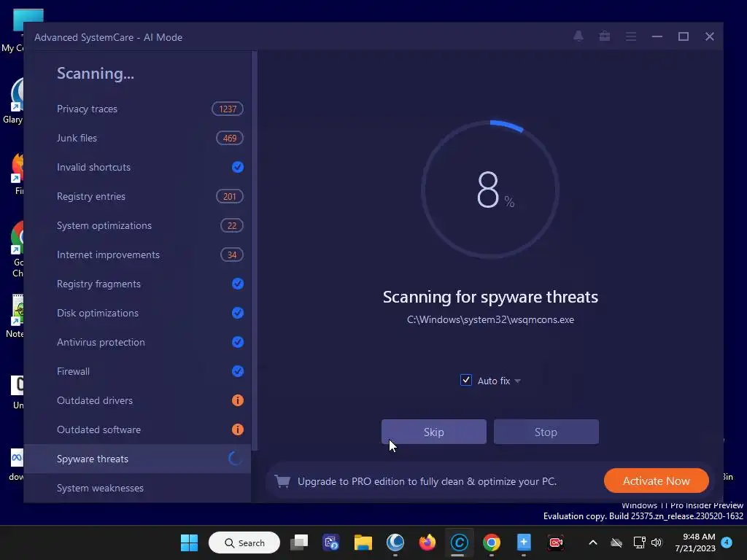Click the taskbar Search box

[x=244, y=542]
